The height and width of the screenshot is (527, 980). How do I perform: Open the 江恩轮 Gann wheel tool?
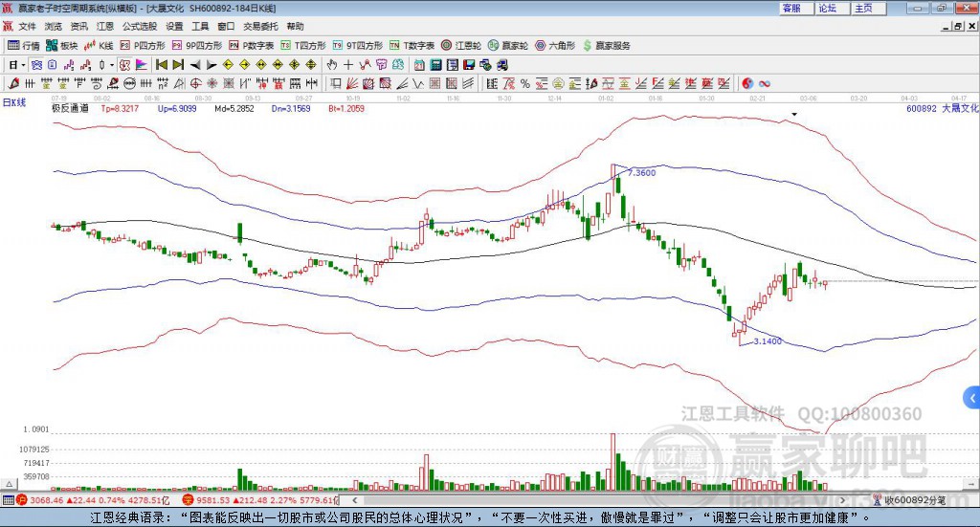pos(461,46)
